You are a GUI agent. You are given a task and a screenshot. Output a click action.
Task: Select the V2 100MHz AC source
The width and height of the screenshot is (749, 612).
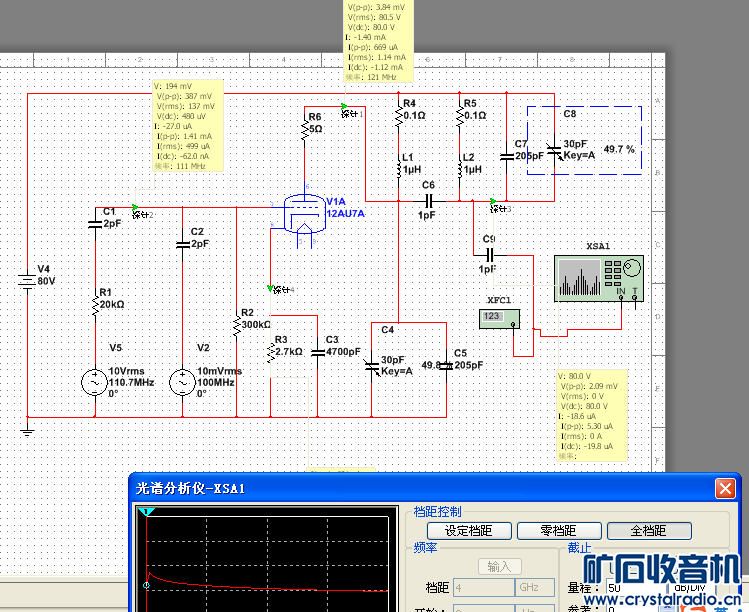coord(182,381)
